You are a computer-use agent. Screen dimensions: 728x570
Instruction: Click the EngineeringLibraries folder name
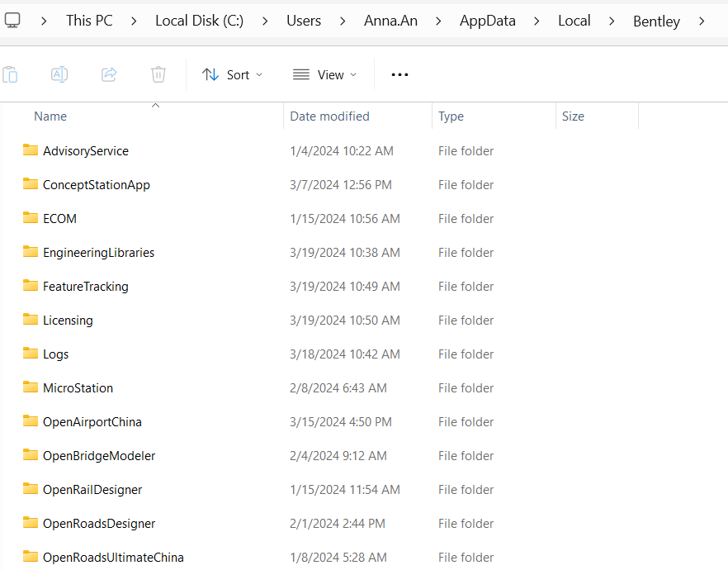pos(98,253)
